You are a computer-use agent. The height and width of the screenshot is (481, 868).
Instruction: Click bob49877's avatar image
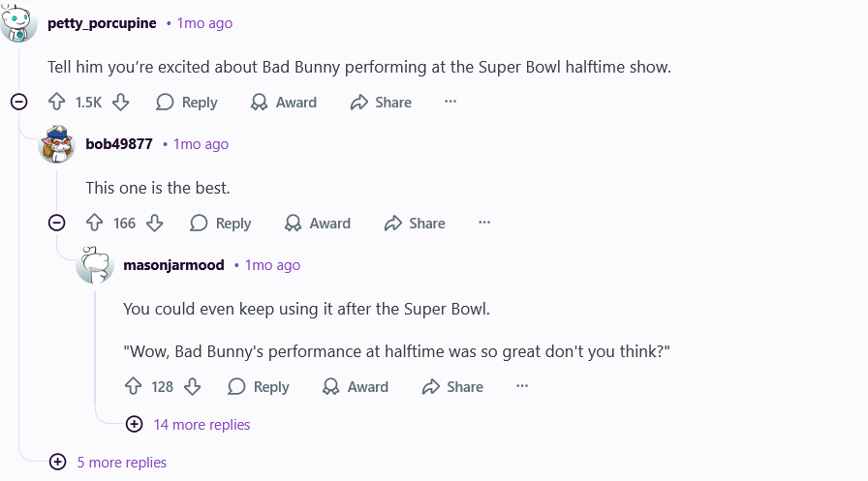pyautogui.click(x=57, y=144)
